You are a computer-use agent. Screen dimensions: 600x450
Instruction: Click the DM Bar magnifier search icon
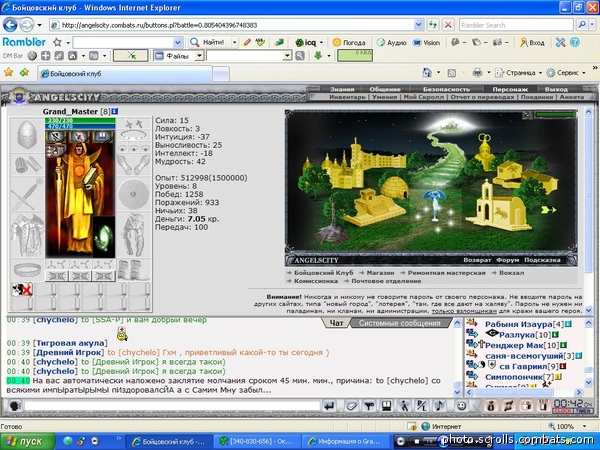[x=300, y=56]
